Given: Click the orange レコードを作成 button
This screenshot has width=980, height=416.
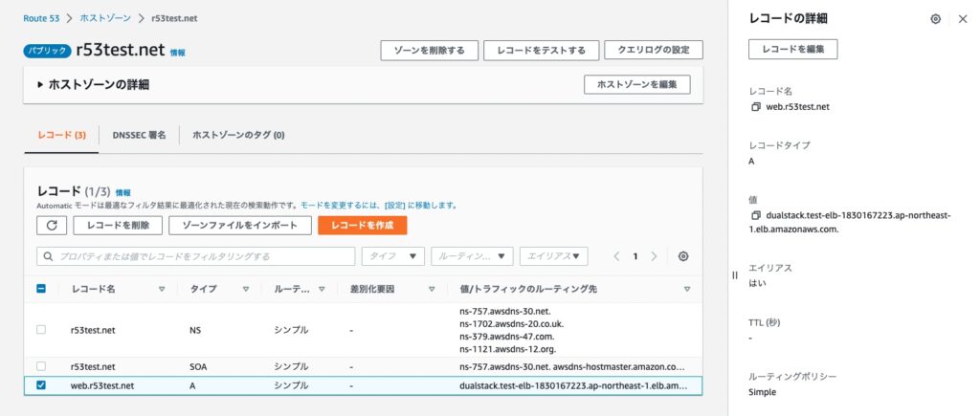Looking at the screenshot, I should (x=363, y=226).
